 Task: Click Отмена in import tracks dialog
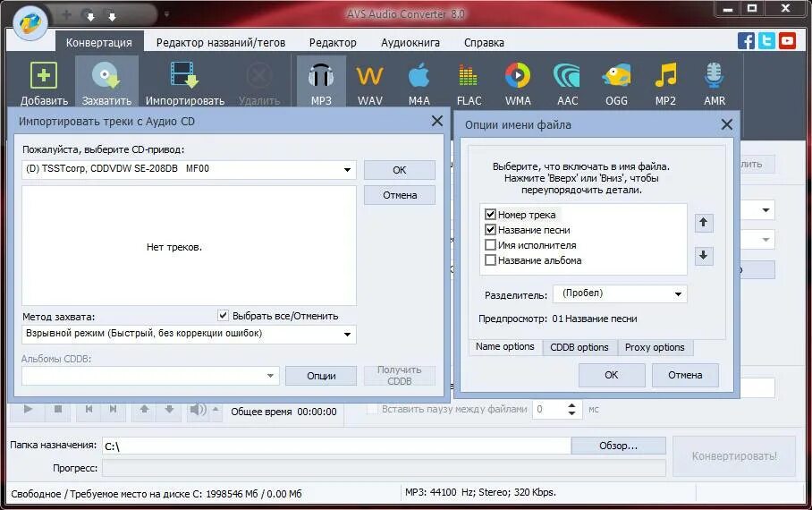tap(399, 195)
